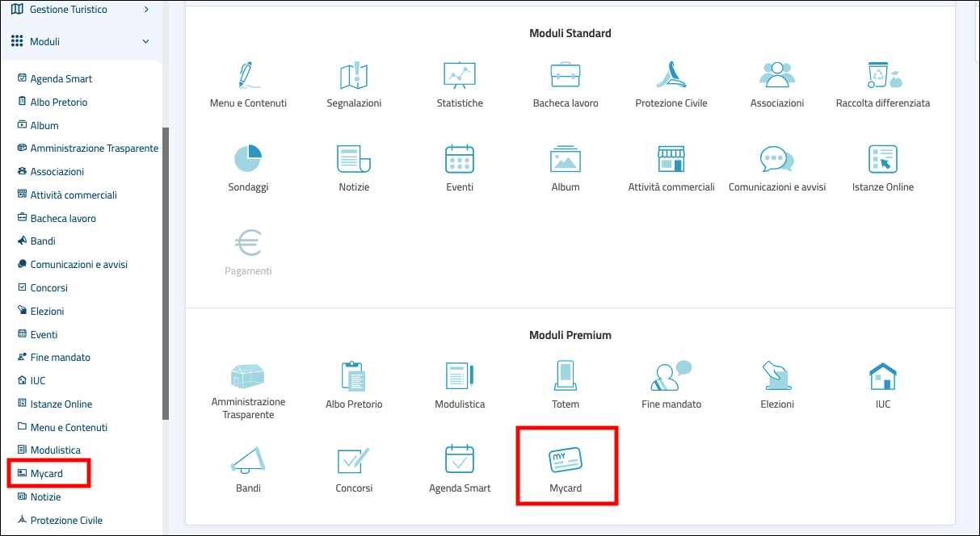Open the Totem kiosk module icon
The width and height of the screenshot is (980, 536).
point(566,376)
